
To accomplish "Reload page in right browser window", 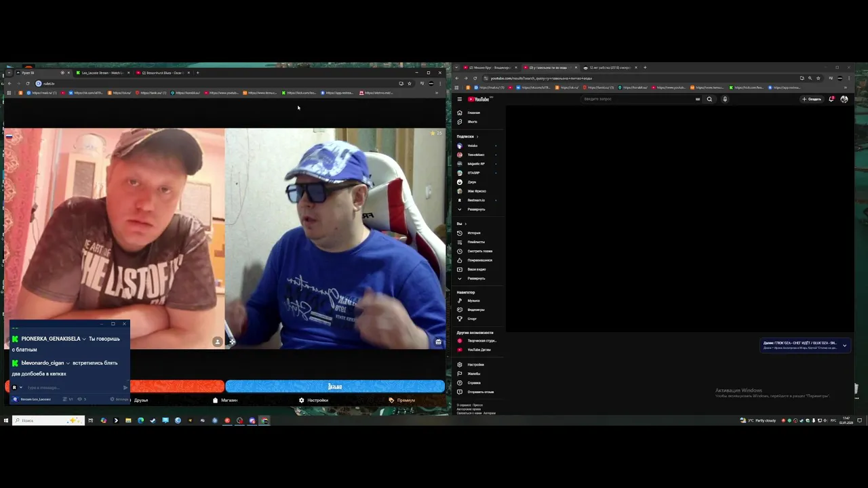I will point(475,78).
